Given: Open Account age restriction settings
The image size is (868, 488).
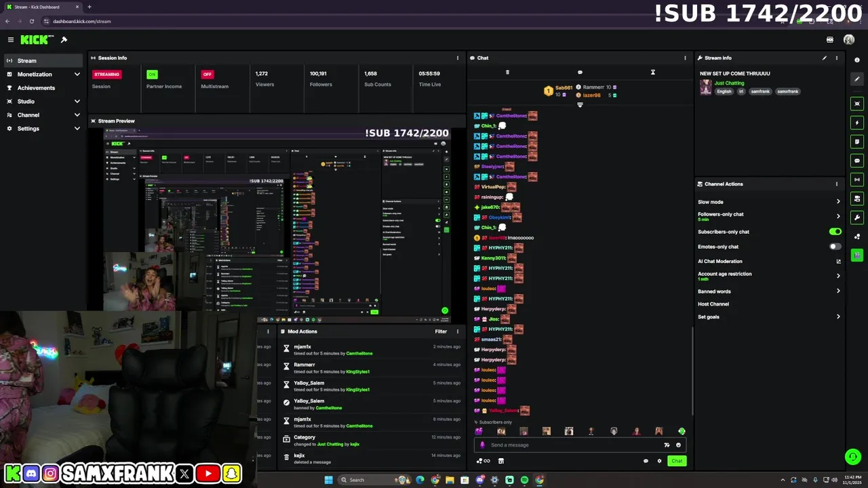Looking at the screenshot, I should point(769,276).
